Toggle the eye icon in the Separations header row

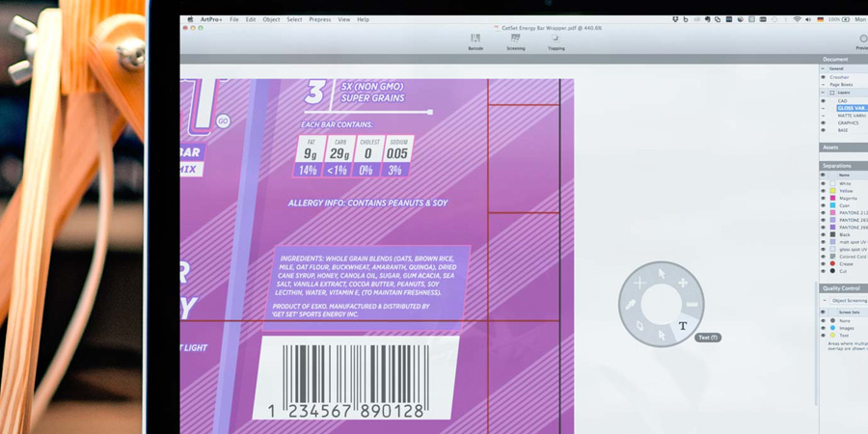pyautogui.click(x=824, y=175)
